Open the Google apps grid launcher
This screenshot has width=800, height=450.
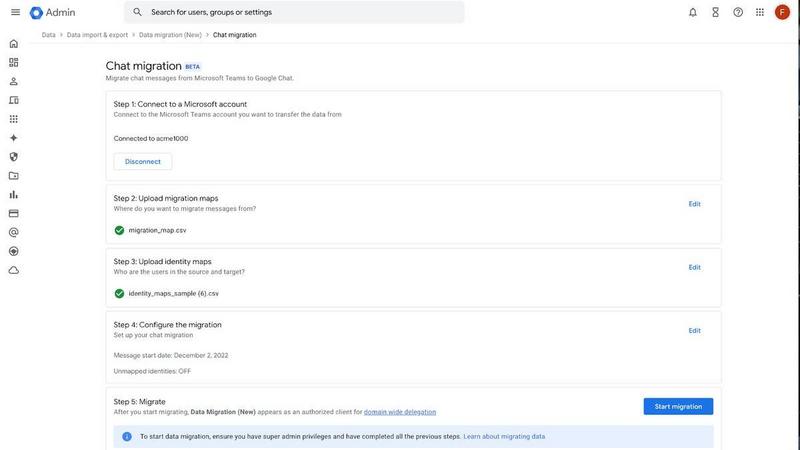760,12
